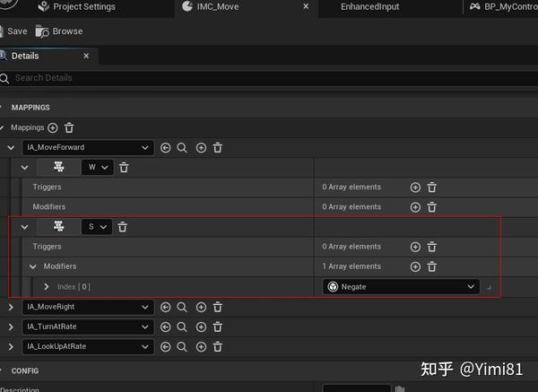Screen dimensions: 538x392
Task: Open the IA_TurnAtRate action dropdown
Action: [x=88, y=327]
